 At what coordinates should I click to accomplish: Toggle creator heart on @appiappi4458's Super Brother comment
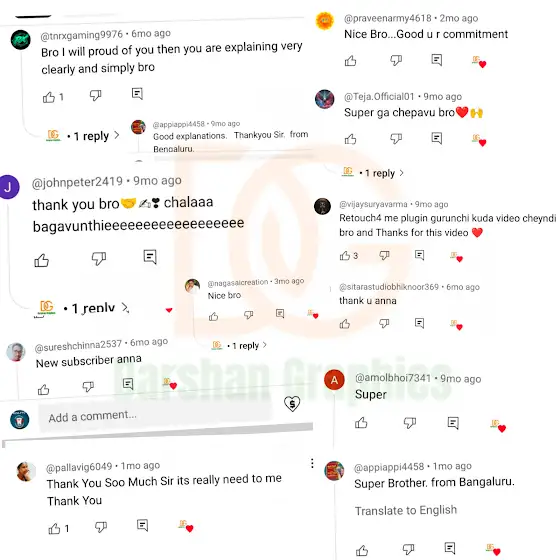click(x=493, y=549)
